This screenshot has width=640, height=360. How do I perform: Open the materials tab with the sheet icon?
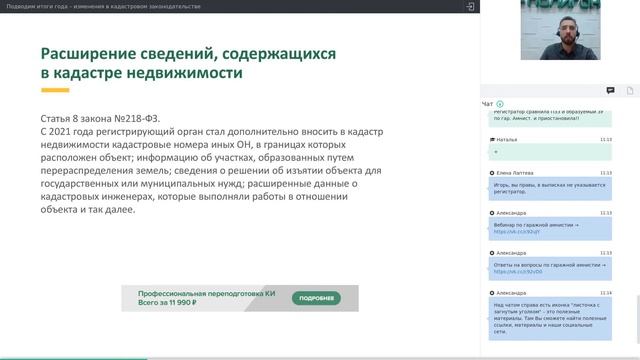(630, 91)
